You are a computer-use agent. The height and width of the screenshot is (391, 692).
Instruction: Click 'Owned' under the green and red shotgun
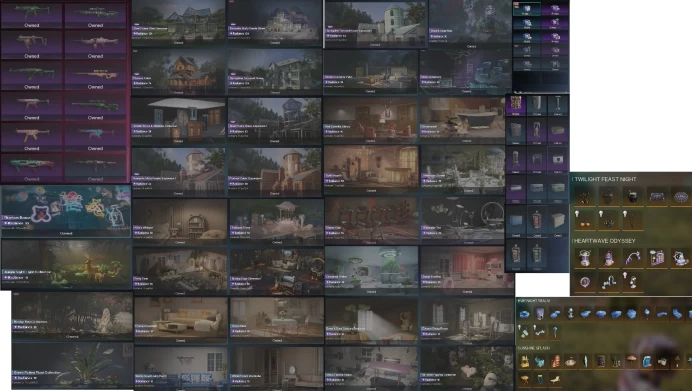tap(32, 179)
